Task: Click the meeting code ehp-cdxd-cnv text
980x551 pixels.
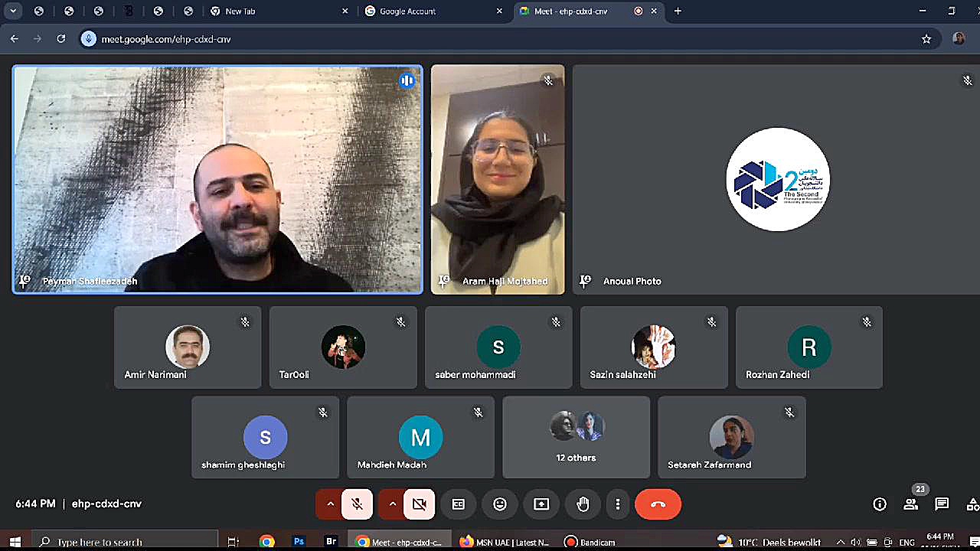Action: pyautogui.click(x=106, y=504)
